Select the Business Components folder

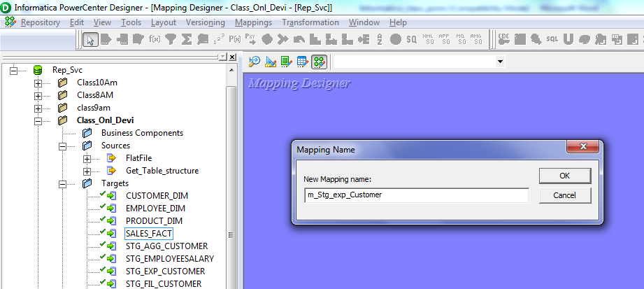(x=142, y=133)
